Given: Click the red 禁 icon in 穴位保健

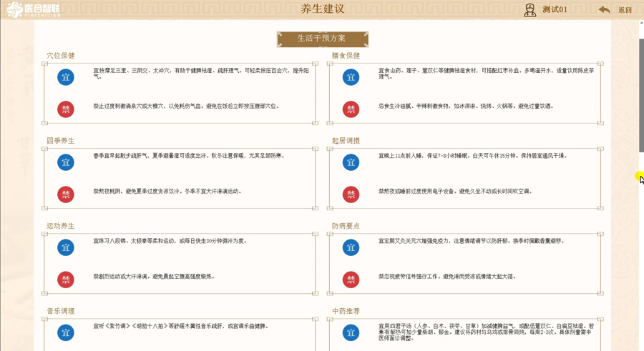Looking at the screenshot, I should tap(66, 109).
